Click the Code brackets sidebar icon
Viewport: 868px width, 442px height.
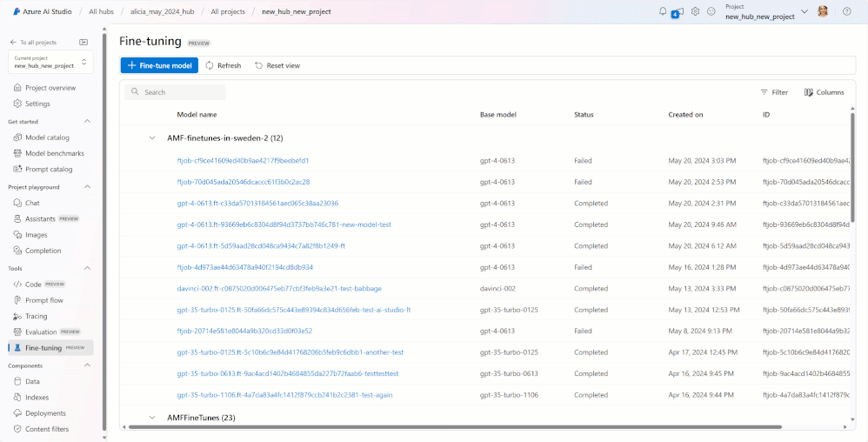click(17, 285)
